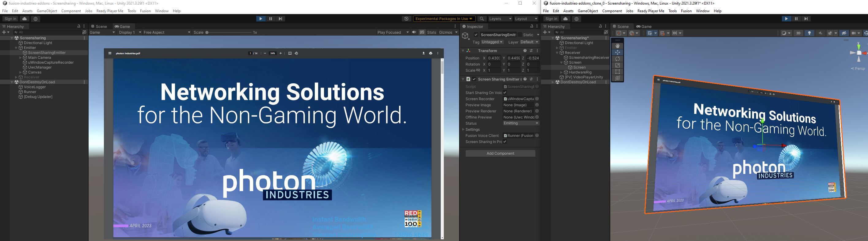Open the Fusion menu in left window
868x241 pixels.
pos(145,11)
